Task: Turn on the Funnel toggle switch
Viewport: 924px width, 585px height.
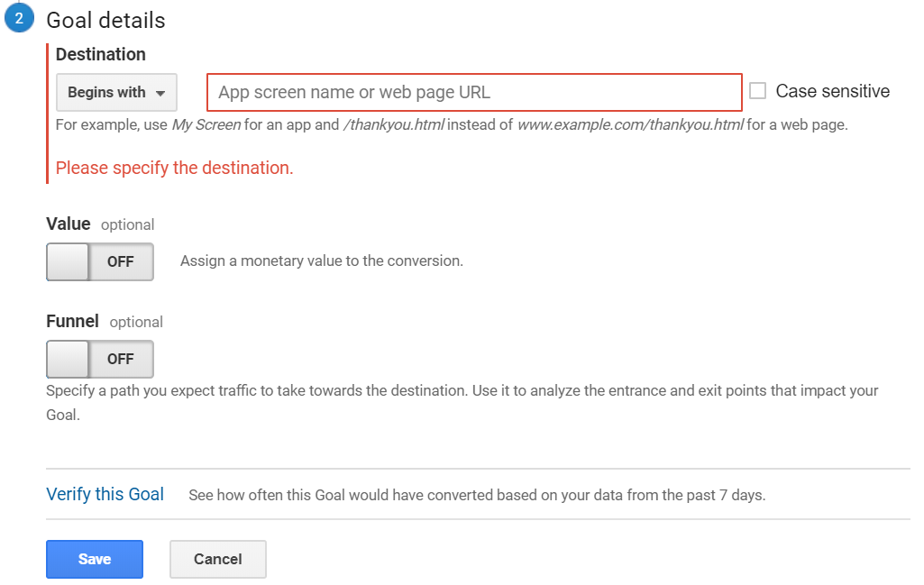Action: pos(100,359)
